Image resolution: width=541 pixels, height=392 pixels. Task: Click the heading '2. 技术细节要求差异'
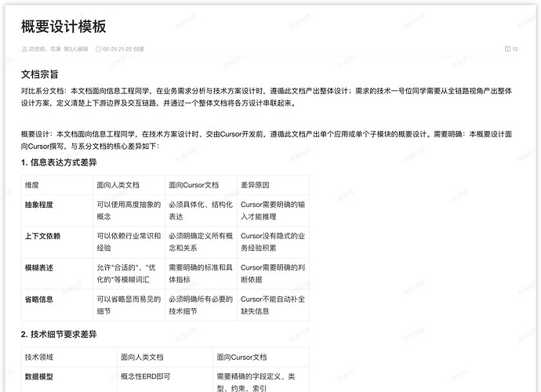click(59, 334)
